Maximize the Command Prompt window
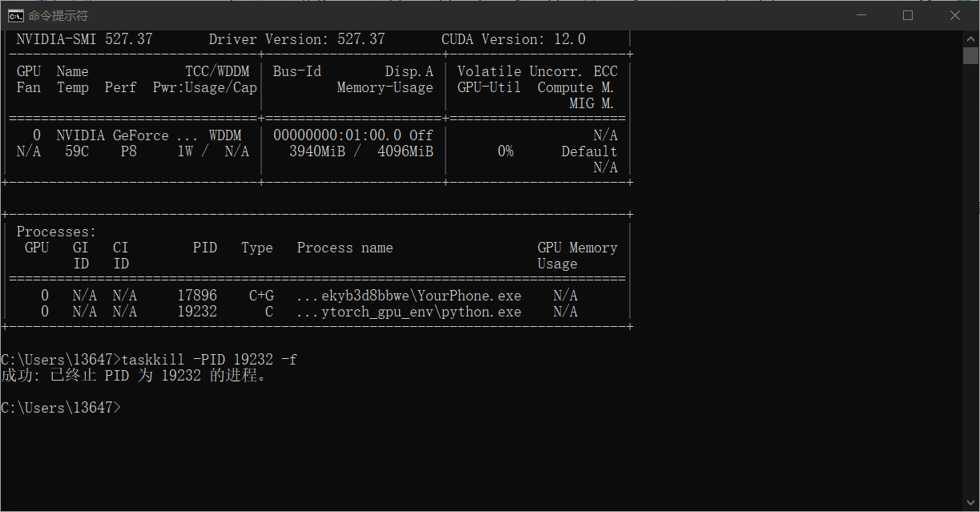This screenshot has height=512, width=980. [x=908, y=15]
